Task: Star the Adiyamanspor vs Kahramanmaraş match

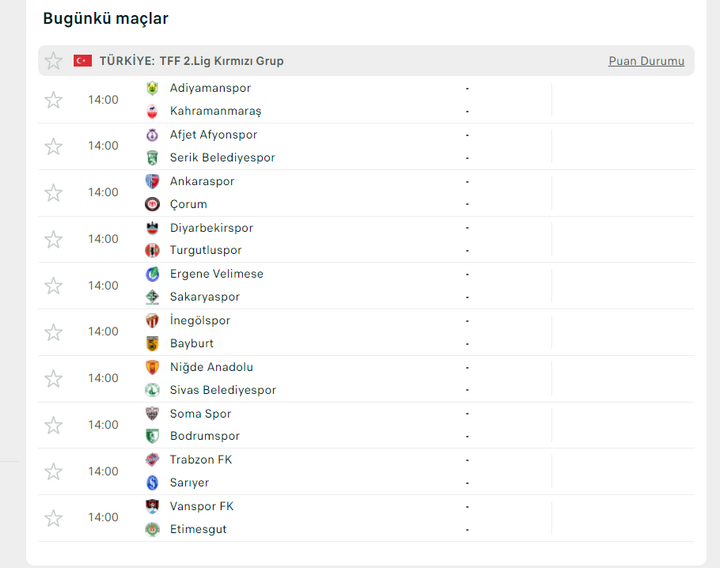Action: [53, 100]
